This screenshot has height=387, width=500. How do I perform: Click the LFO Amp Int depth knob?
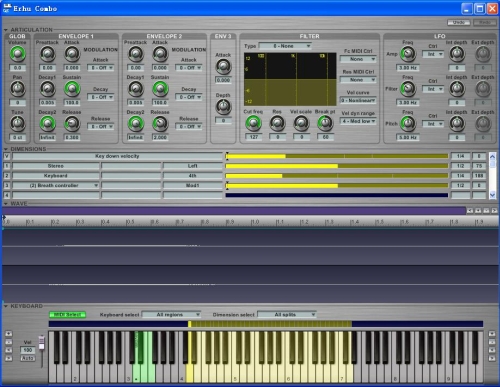click(457, 54)
